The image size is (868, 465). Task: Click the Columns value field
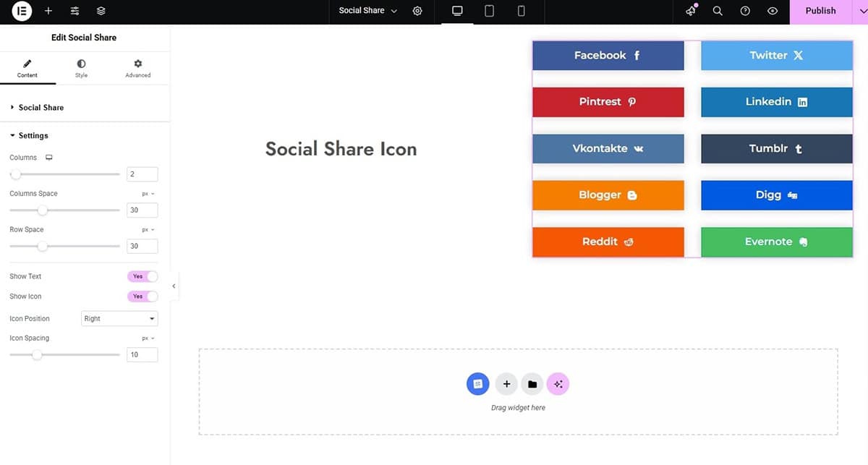pos(142,174)
